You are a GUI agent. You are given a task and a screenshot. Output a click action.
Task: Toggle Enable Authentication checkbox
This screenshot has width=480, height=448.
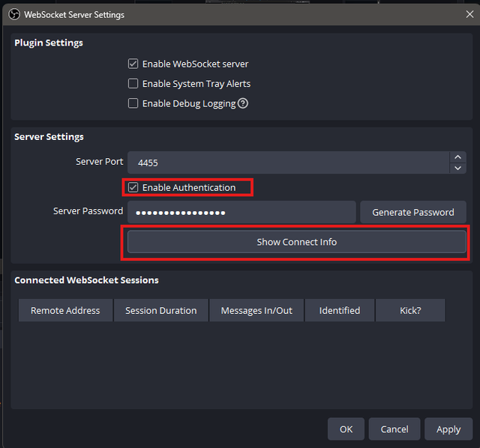point(133,187)
